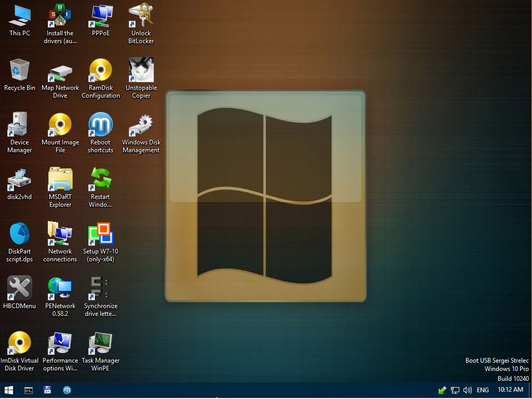Open the ImDisk Virtual Disk Driver
This screenshot has width=532, height=399.
pos(19,343)
